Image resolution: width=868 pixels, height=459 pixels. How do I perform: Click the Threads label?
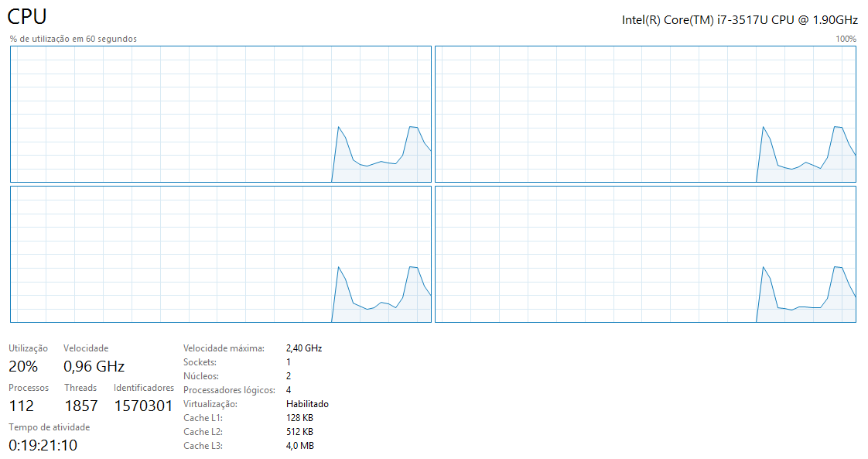[x=80, y=388]
